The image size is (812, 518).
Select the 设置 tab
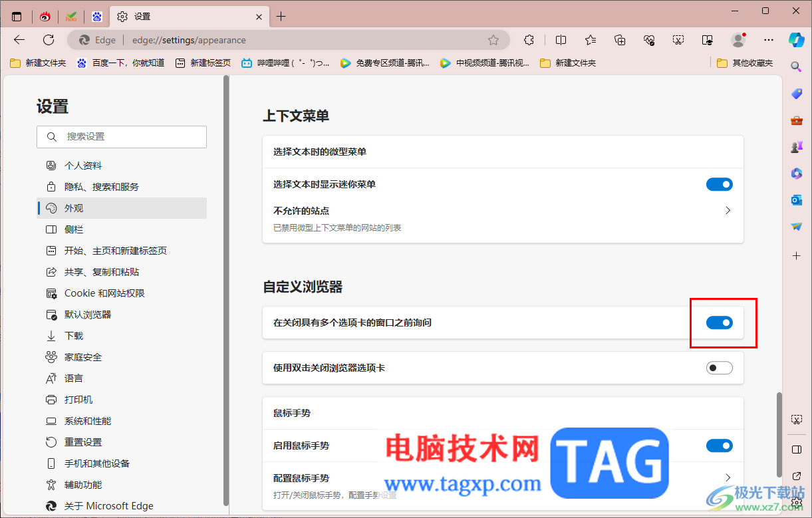point(188,17)
